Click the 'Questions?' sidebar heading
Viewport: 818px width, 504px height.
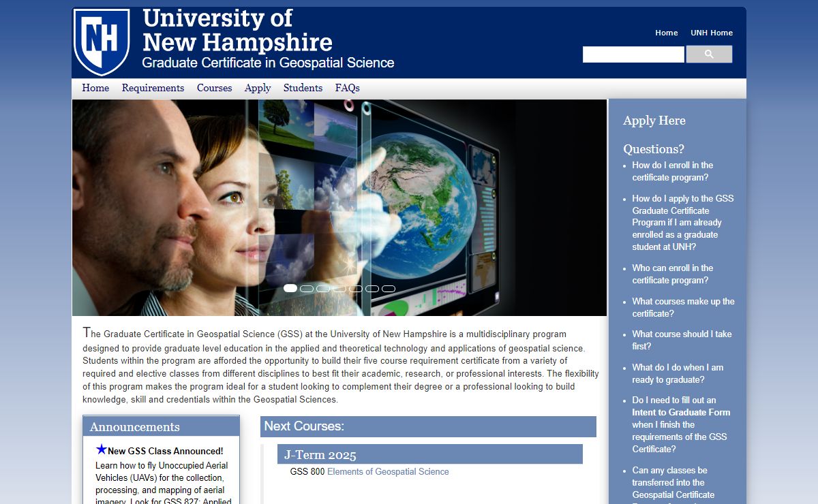tap(654, 149)
